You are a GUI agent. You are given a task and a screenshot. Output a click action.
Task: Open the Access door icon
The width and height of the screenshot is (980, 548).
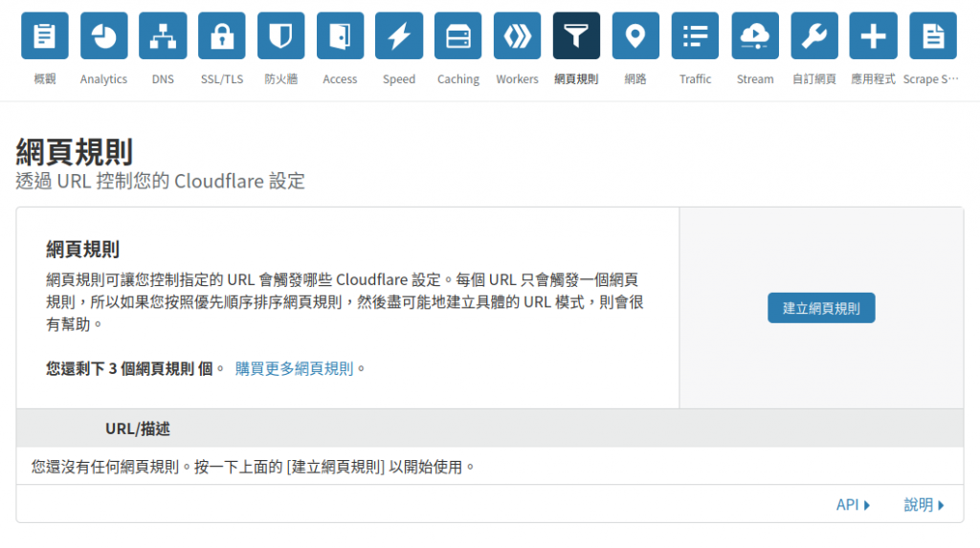tap(340, 35)
